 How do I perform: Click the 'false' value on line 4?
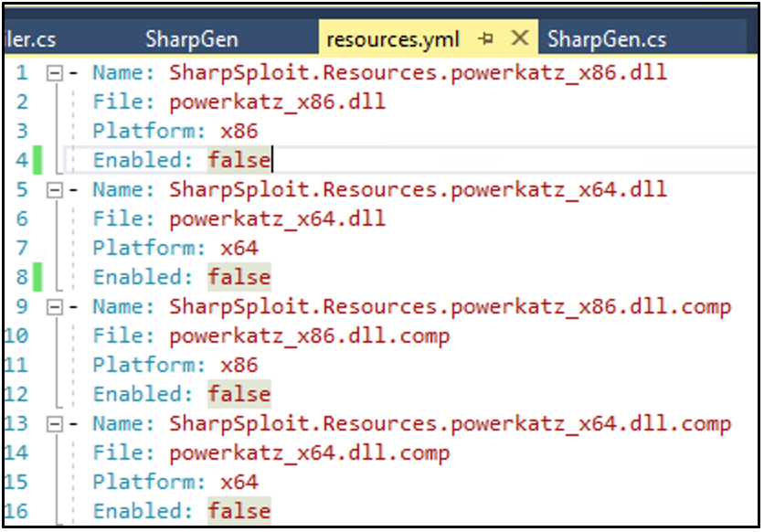point(239,160)
